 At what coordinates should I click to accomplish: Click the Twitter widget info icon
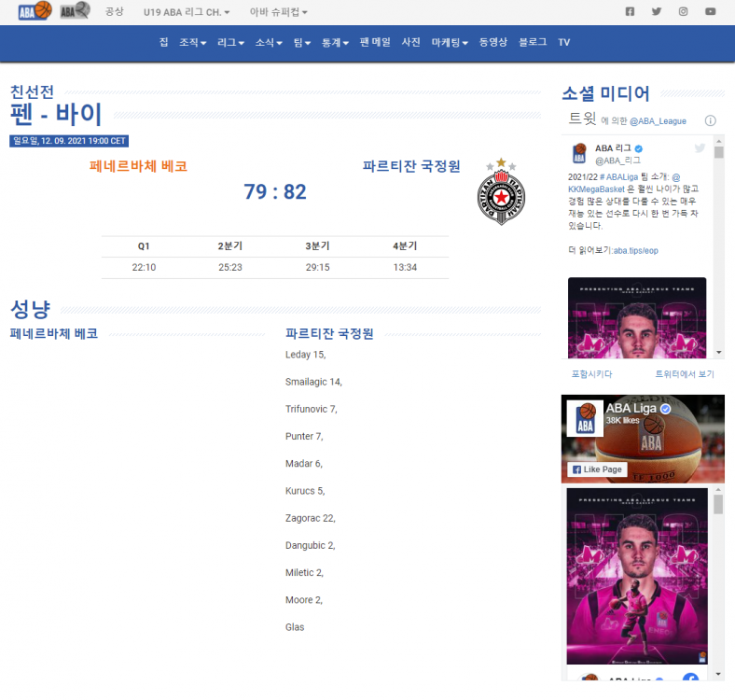[710, 120]
